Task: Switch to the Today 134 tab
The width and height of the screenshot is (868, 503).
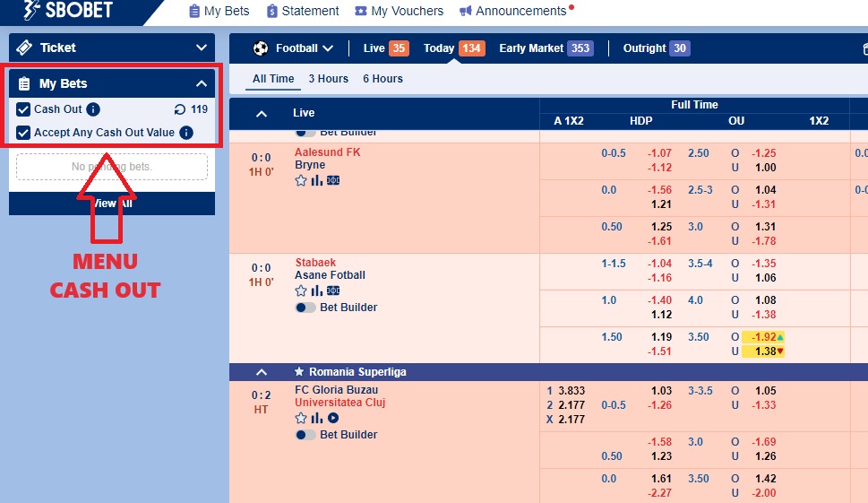Action: (x=454, y=48)
